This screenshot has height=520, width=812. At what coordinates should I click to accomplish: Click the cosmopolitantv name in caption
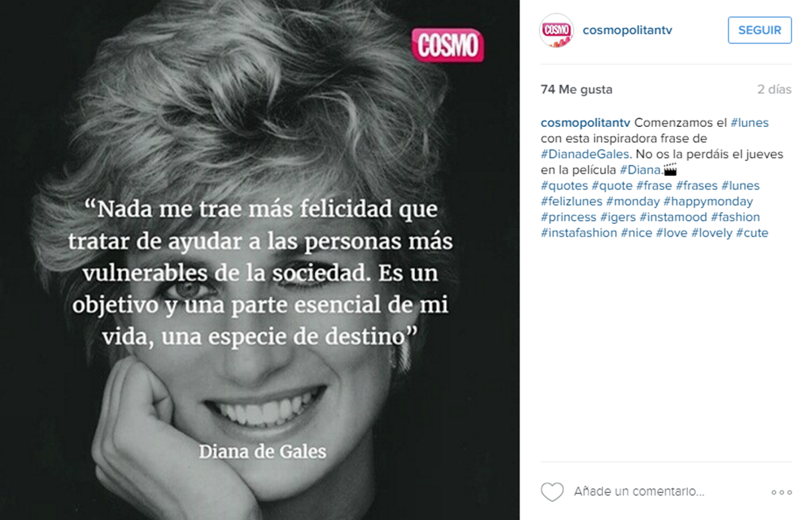click(x=585, y=122)
